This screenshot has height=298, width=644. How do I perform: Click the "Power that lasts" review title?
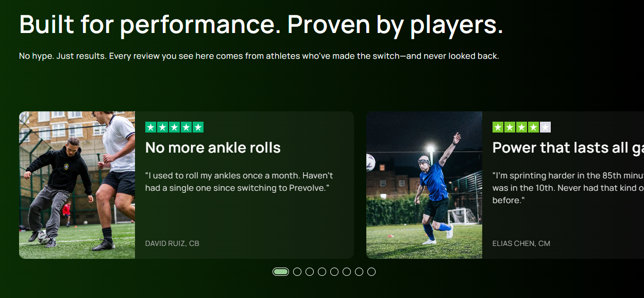click(568, 148)
